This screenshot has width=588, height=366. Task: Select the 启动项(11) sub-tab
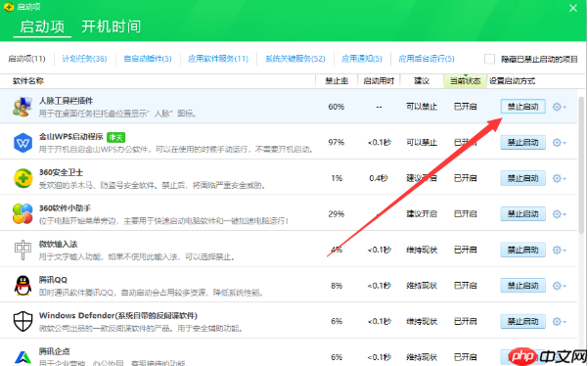[26, 59]
